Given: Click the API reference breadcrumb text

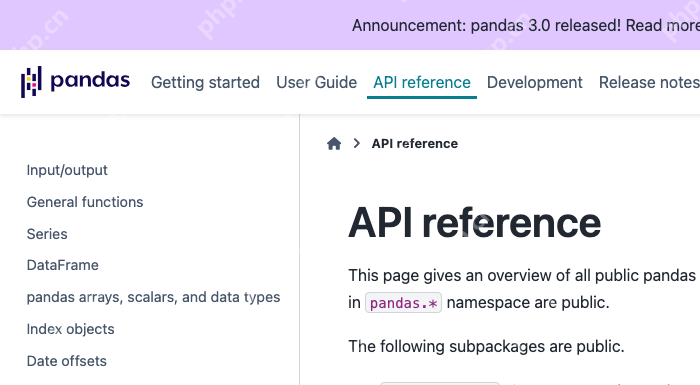Looking at the screenshot, I should 415,143.
